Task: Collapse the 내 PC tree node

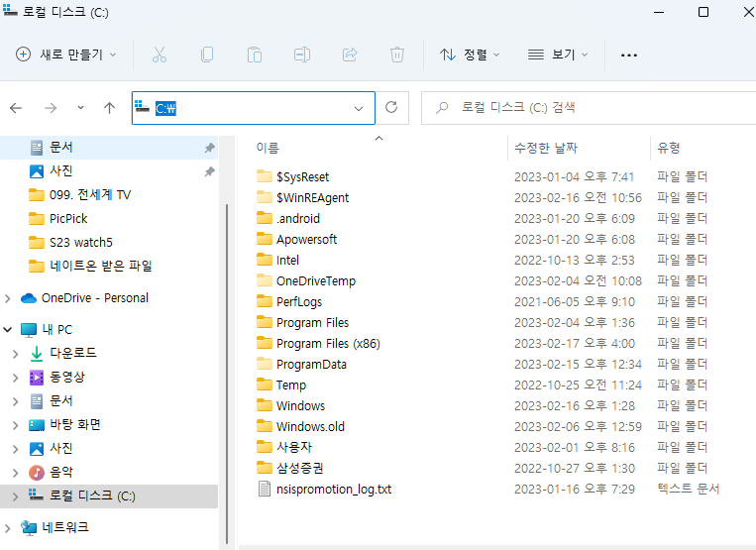Action: [x=8, y=330]
